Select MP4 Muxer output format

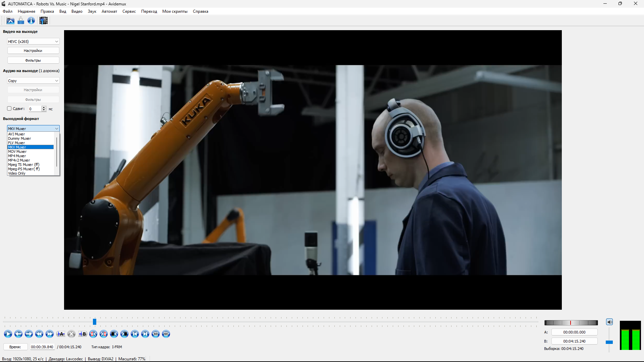[31, 156]
